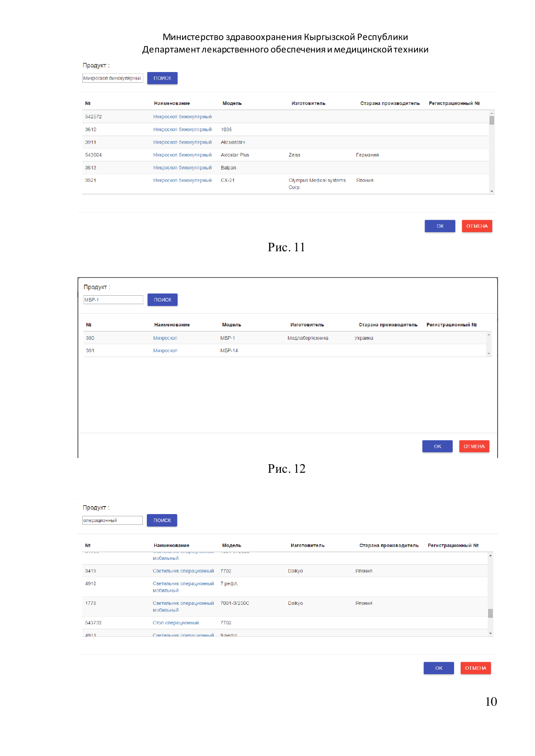Click number cell 3613
This screenshot has width=535, height=756.
(x=91, y=168)
